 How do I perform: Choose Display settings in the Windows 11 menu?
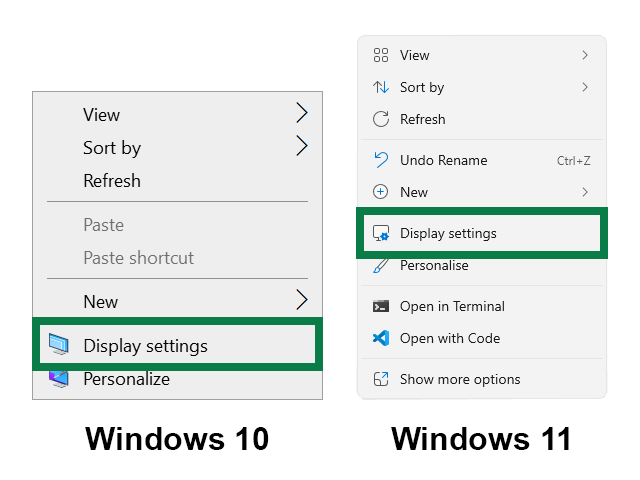(x=448, y=233)
